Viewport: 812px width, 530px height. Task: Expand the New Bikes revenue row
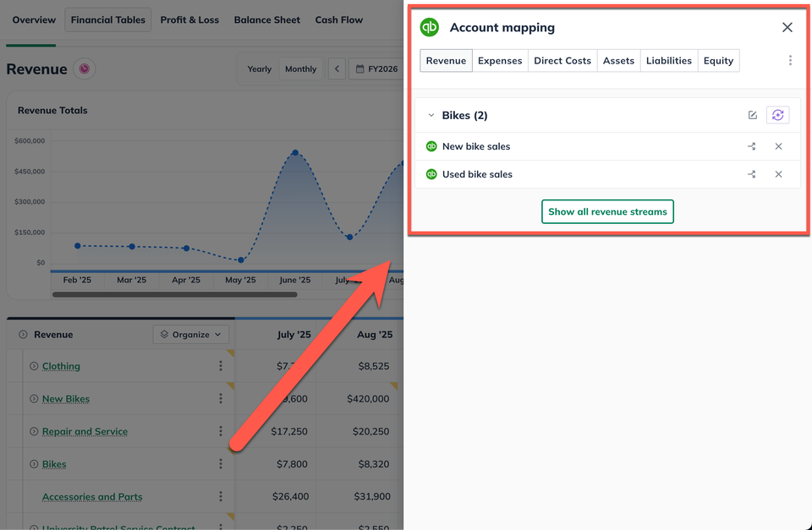point(34,398)
